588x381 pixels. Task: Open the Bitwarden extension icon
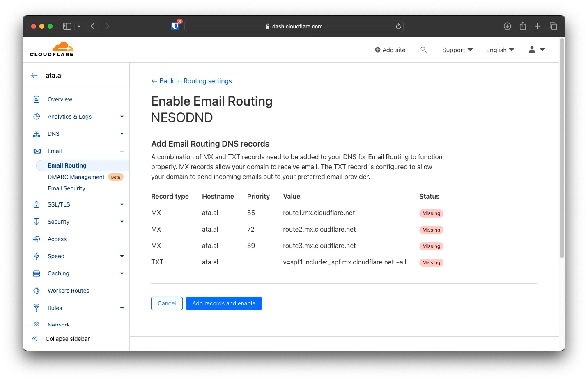[x=175, y=26]
